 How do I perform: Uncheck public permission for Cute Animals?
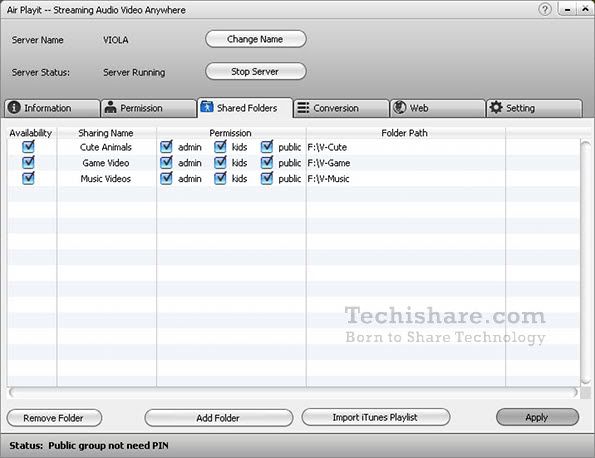point(267,146)
